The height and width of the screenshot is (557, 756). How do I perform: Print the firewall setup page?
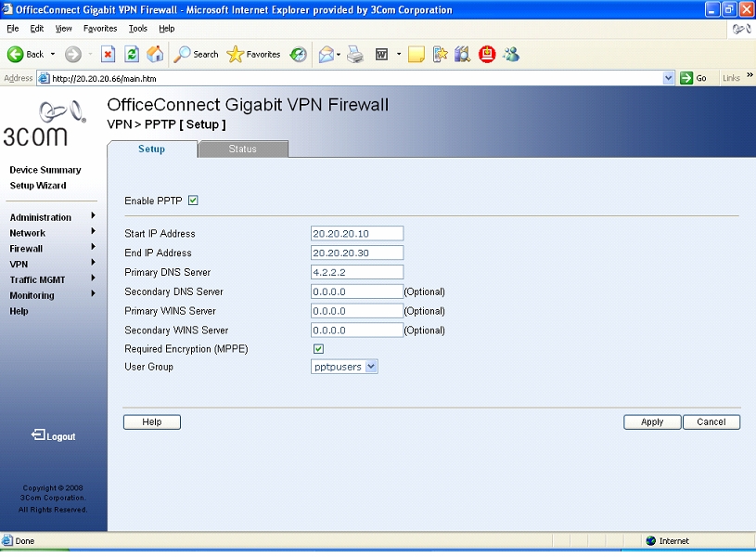pos(354,54)
